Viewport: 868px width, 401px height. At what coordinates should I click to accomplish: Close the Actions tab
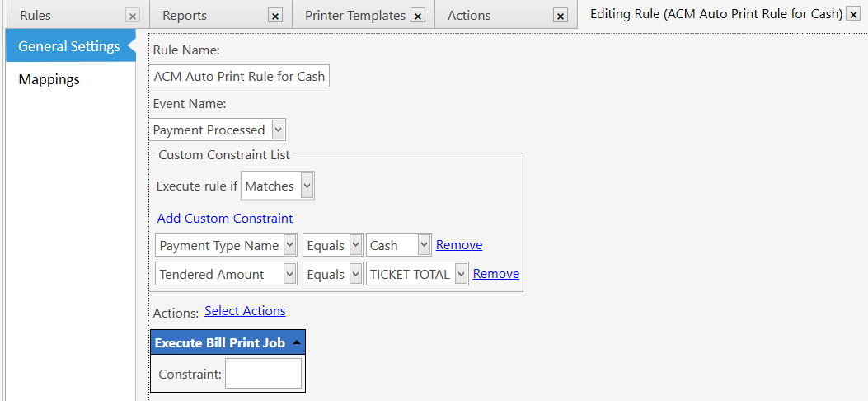tap(561, 16)
